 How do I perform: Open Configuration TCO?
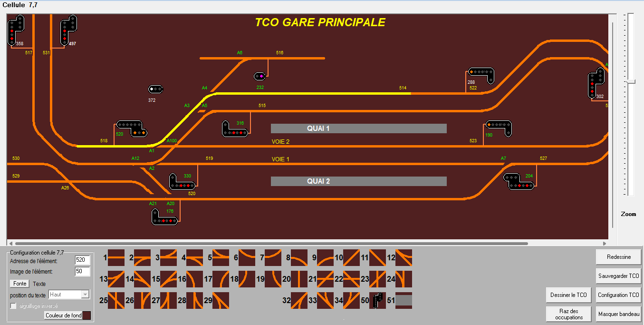618,295
